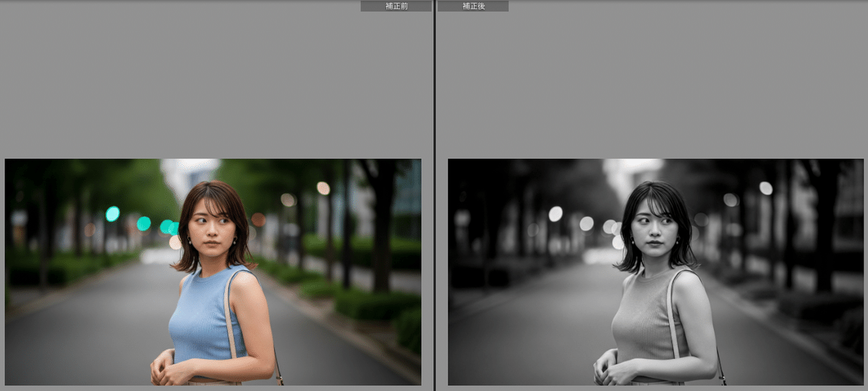Click the woman's hands in color photo
Viewport: 868px width, 391px height.
click(170, 369)
